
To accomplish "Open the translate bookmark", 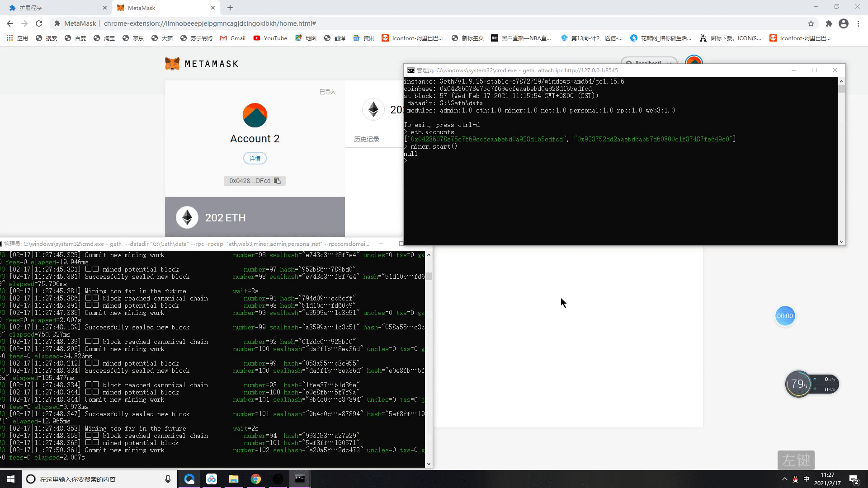I will (335, 38).
